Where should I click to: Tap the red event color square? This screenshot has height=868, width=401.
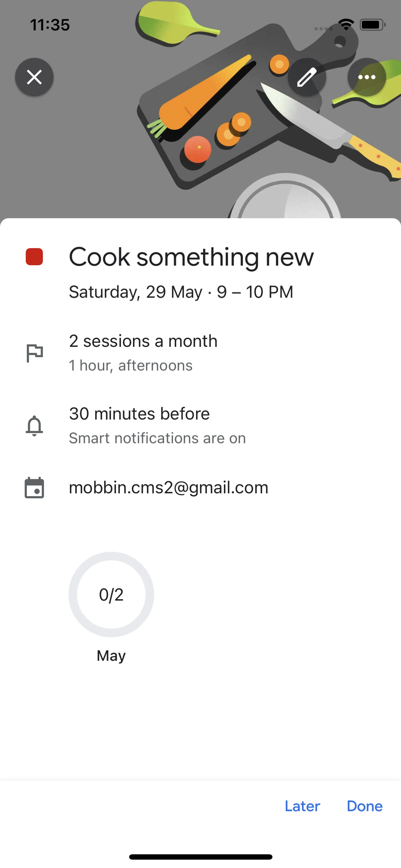point(34,257)
